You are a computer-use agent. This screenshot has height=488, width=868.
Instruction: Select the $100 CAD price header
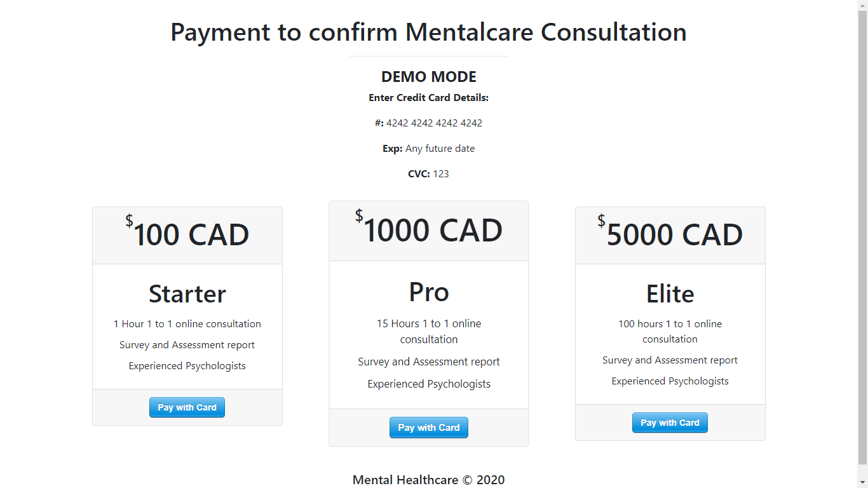(x=187, y=234)
